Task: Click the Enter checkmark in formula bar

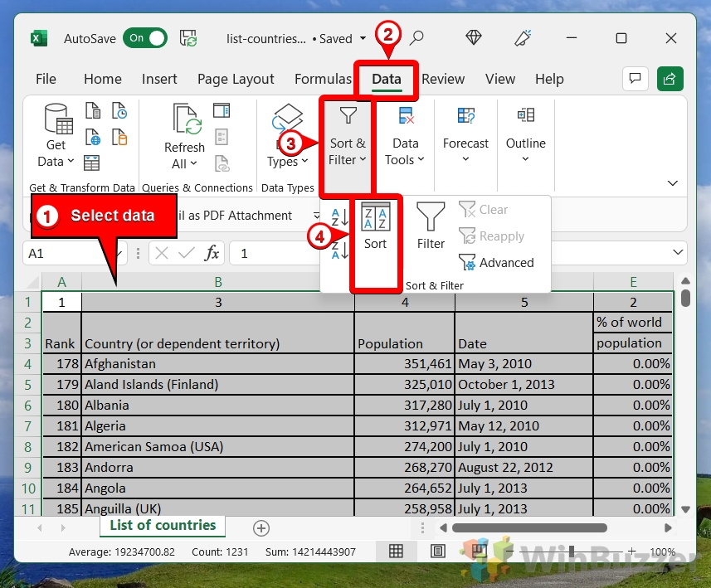Action: click(x=187, y=253)
